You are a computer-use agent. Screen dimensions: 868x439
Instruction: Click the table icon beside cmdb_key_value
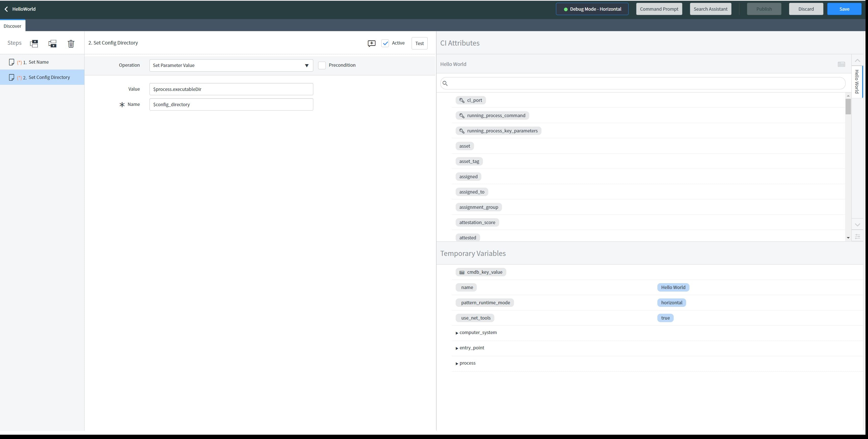[x=462, y=272]
